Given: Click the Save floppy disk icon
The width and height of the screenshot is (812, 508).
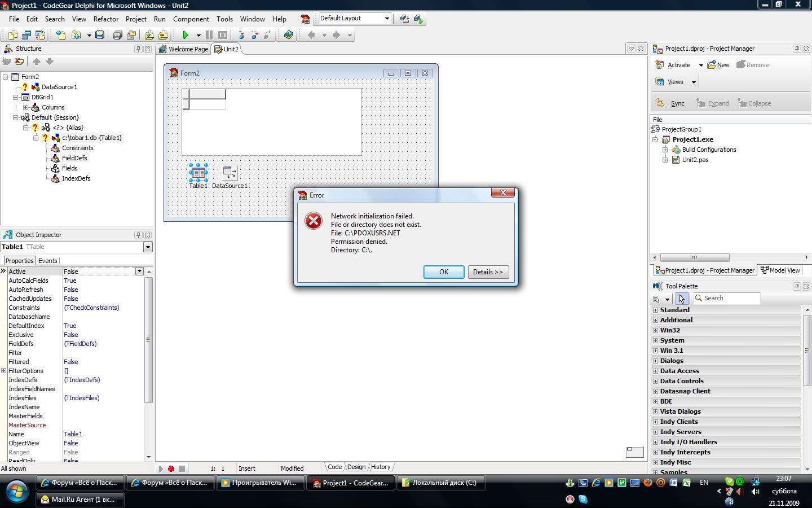Looking at the screenshot, I should (x=100, y=35).
